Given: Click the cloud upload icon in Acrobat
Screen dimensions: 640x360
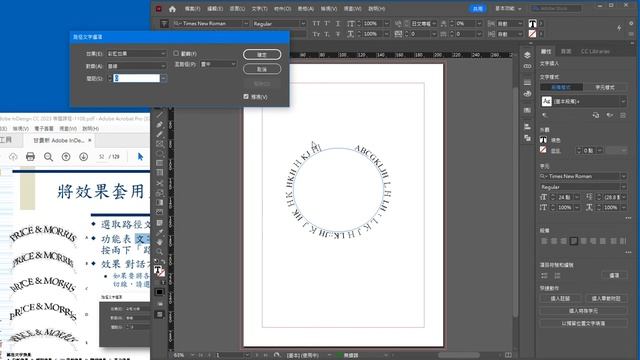Looking at the screenshot, I should [13, 157].
